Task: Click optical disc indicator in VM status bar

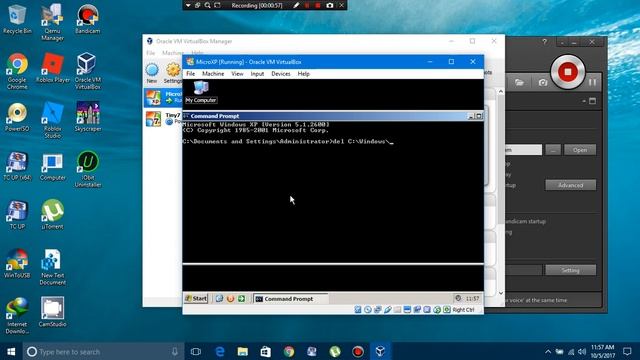Action: coord(368,310)
